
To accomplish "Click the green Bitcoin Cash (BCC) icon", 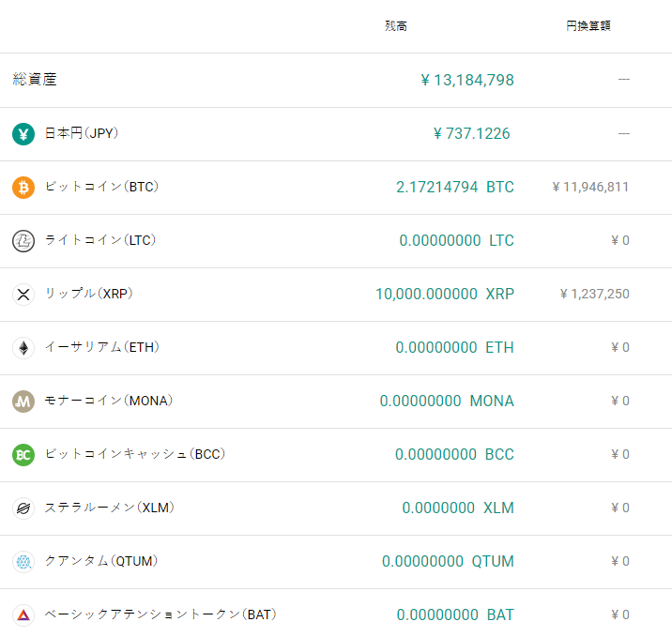I will tap(23, 455).
